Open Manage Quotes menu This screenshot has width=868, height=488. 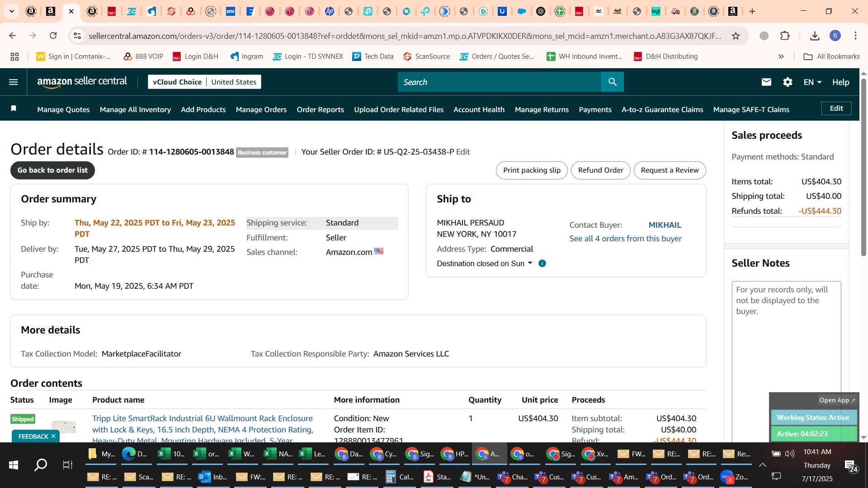(63, 109)
